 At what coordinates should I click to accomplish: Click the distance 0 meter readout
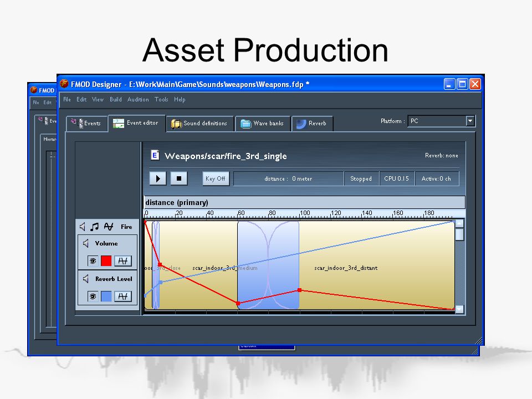point(288,179)
